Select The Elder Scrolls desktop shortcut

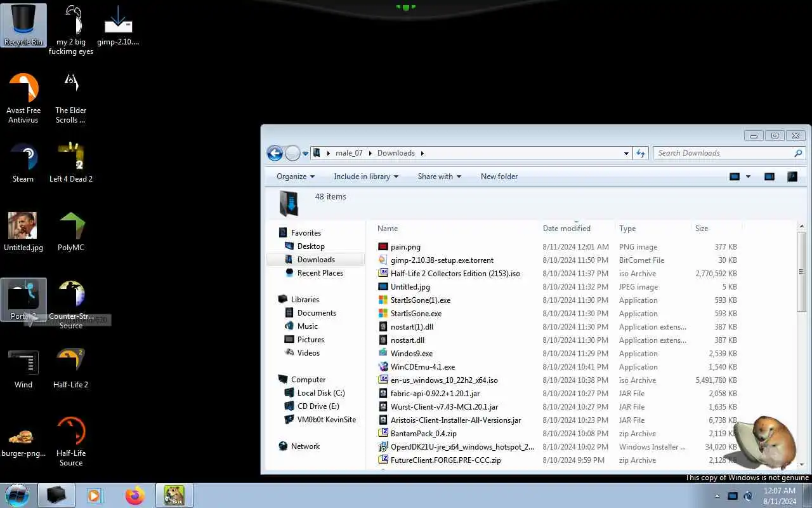click(70, 98)
